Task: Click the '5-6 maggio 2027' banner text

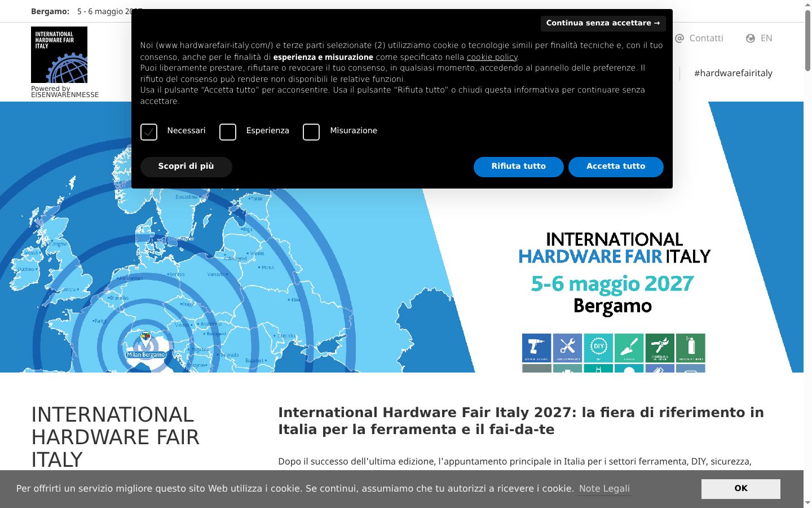Action: (x=612, y=283)
